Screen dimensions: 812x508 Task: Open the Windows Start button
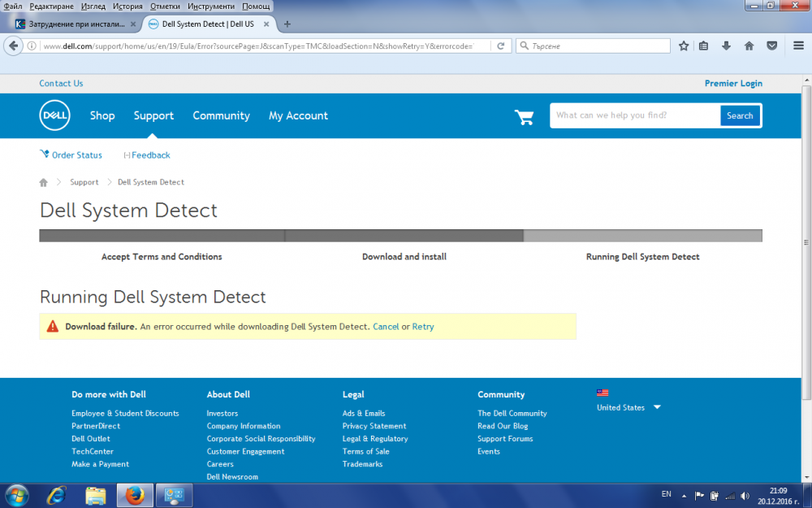(x=17, y=496)
